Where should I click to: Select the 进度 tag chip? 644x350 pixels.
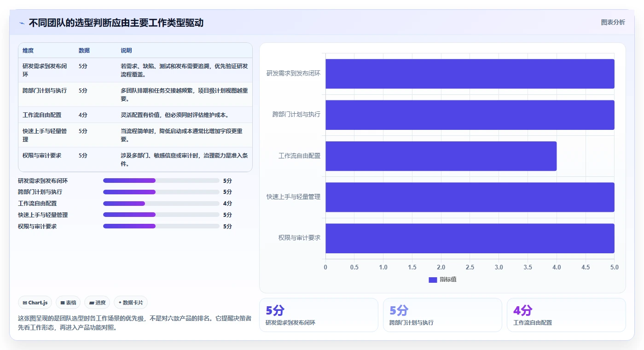97,303
